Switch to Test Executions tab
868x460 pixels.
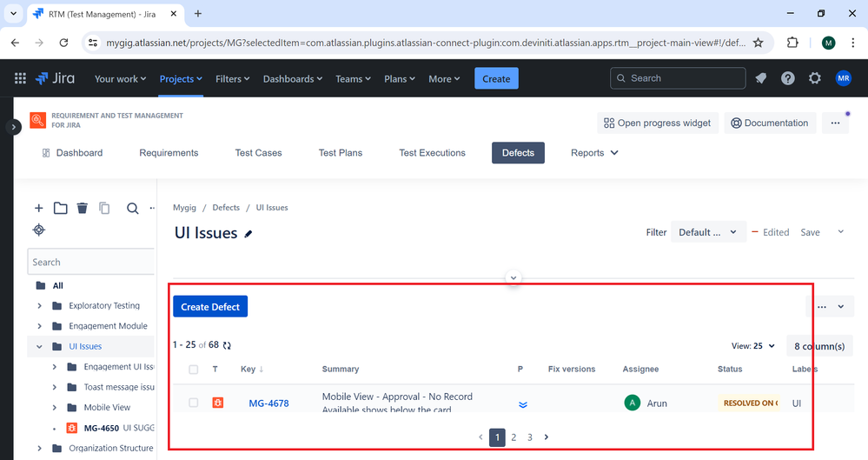point(433,153)
